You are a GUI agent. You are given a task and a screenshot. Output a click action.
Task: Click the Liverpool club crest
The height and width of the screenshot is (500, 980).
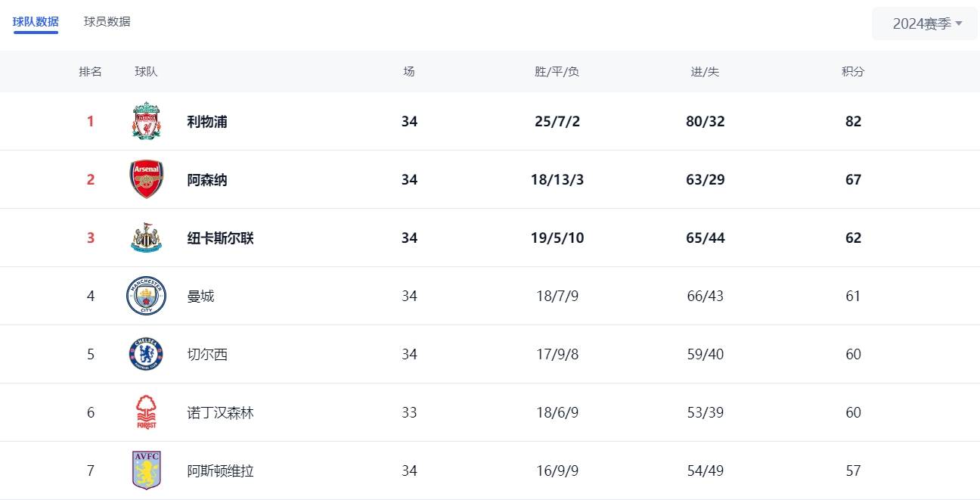pyautogui.click(x=146, y=121)
